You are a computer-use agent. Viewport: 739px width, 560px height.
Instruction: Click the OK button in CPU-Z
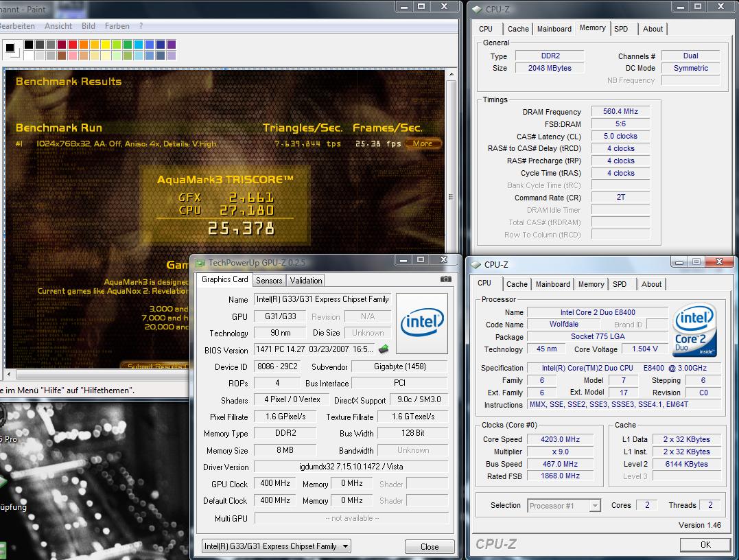point(705,544)
